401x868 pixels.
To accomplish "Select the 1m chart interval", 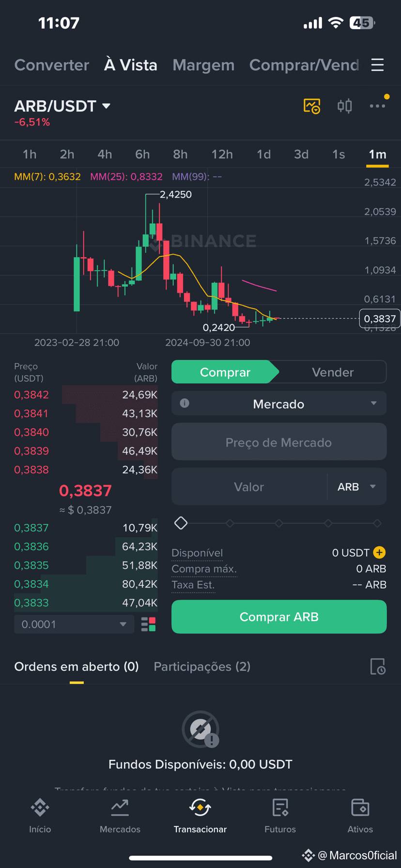I will [377, 154].
